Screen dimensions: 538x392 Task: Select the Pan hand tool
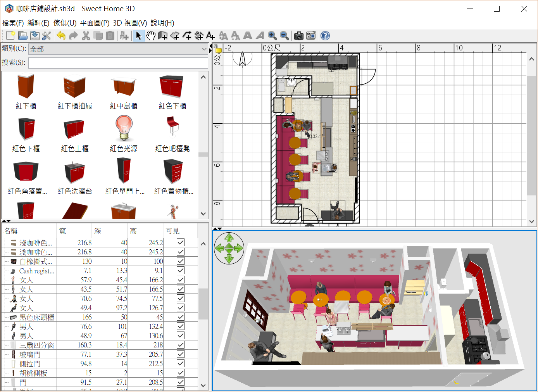pos(151,36)
